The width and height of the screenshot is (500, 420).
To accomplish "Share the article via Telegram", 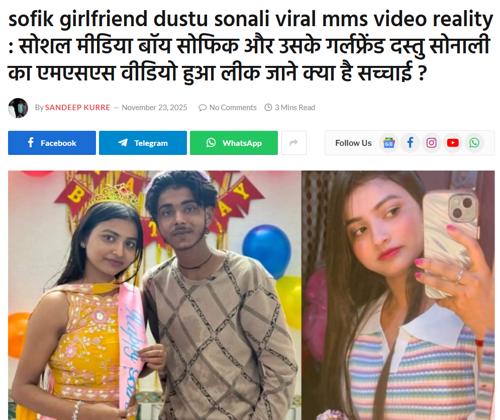I will [143, 143].
